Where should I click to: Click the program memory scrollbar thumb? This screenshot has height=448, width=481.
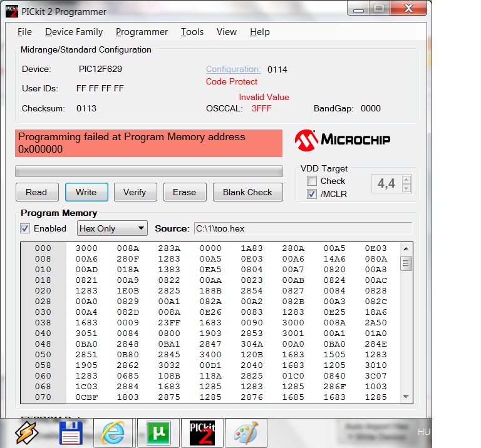406,263
